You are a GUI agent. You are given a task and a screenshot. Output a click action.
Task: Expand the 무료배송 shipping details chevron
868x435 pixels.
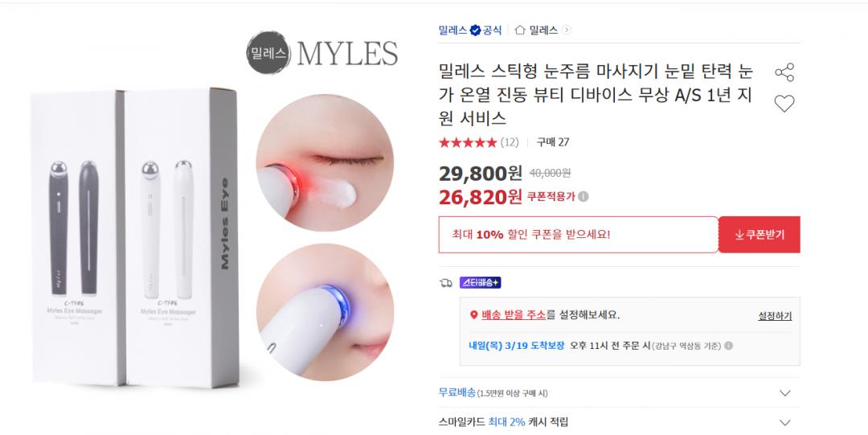[784, 393]
